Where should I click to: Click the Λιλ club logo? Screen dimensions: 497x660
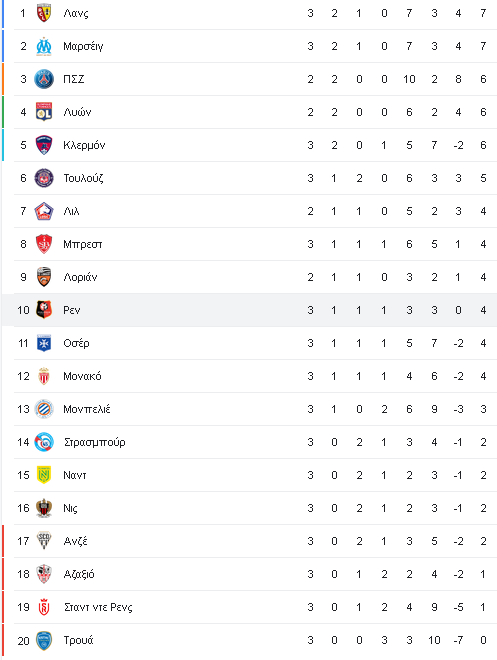click(x=44, y=211)
